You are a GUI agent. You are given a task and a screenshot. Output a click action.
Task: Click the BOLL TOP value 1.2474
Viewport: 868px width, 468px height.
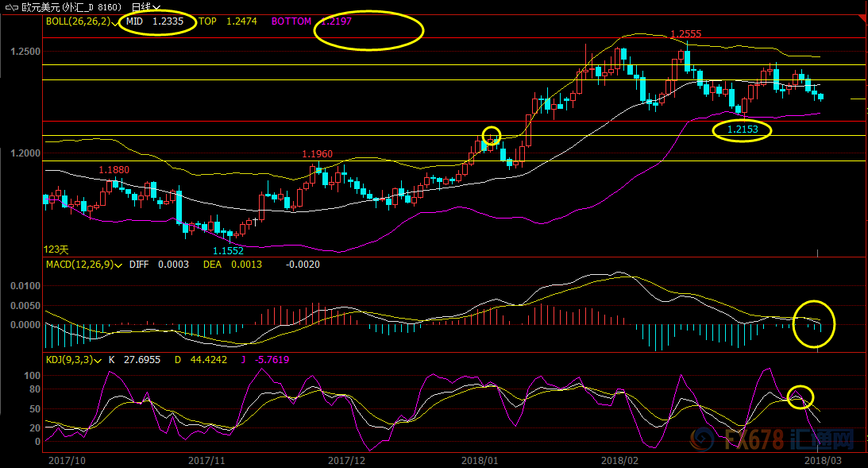242,22
